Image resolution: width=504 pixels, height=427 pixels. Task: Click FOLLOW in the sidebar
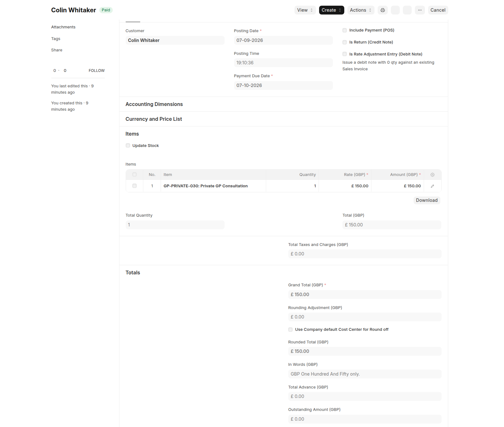(x=96, y=71)
